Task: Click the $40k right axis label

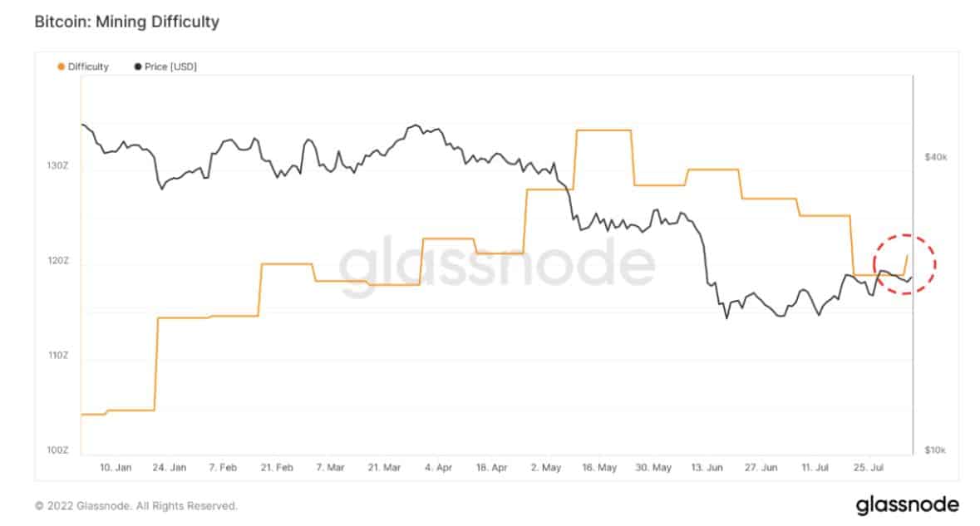Action: pyautogui.click(x=936, y=157)
